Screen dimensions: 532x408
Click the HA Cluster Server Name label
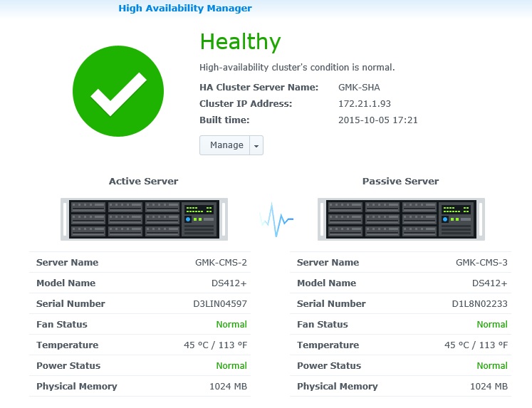pos(259,88)
